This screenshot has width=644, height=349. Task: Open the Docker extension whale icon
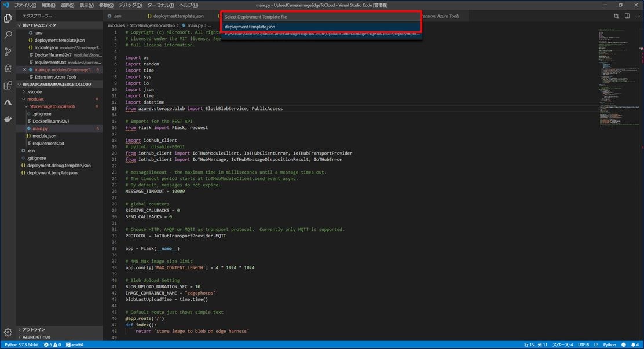pyautogui.click(x=8, y=119)
